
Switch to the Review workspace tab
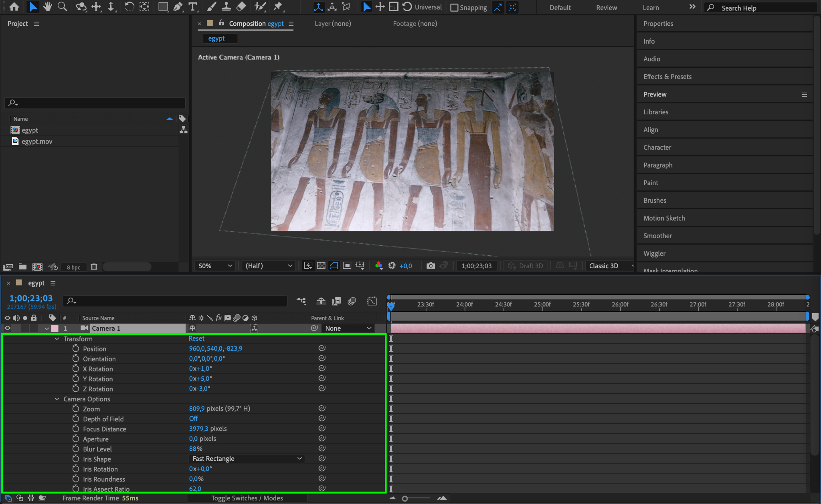606,8
